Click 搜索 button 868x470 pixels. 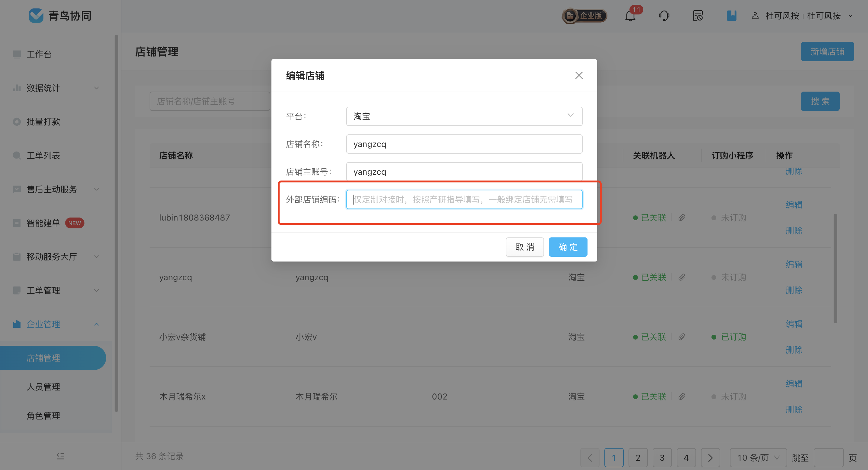[820, 101]
